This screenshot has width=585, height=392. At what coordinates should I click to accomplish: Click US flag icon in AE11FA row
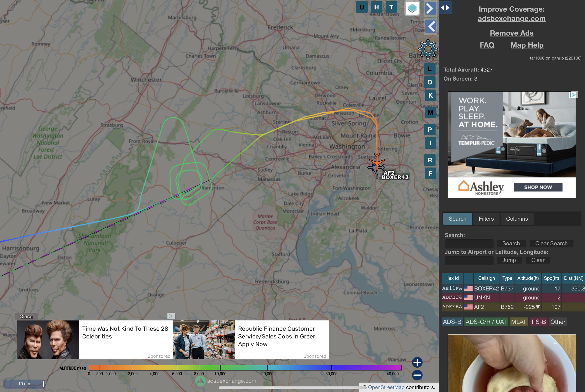pyautogui.click(x=468, y=289)
